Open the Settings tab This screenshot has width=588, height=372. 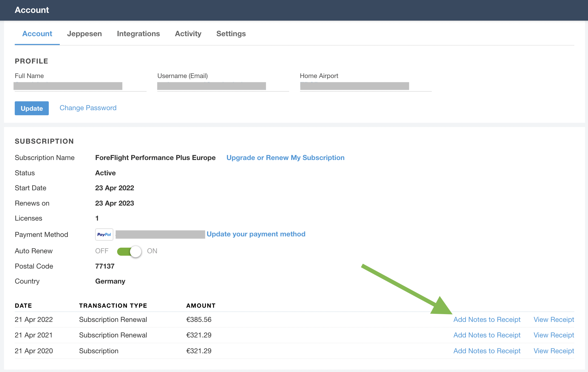click(231, 34)
